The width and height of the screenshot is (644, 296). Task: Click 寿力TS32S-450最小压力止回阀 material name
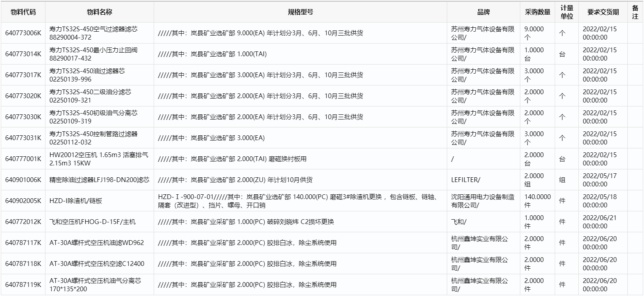pyautogui.click(x=93, y=54)
